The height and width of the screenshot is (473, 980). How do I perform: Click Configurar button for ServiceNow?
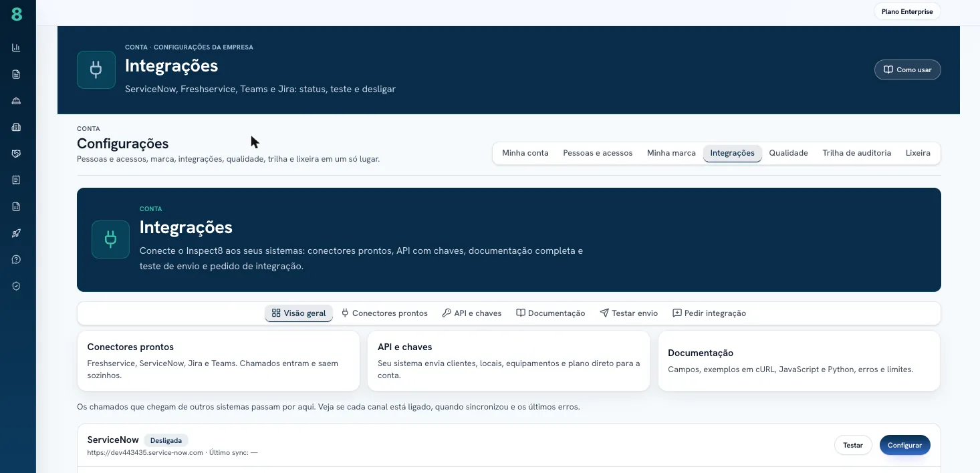[904, 446]
